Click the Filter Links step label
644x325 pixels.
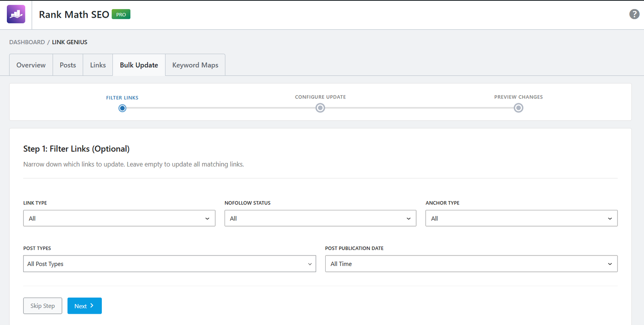point(122,98)
